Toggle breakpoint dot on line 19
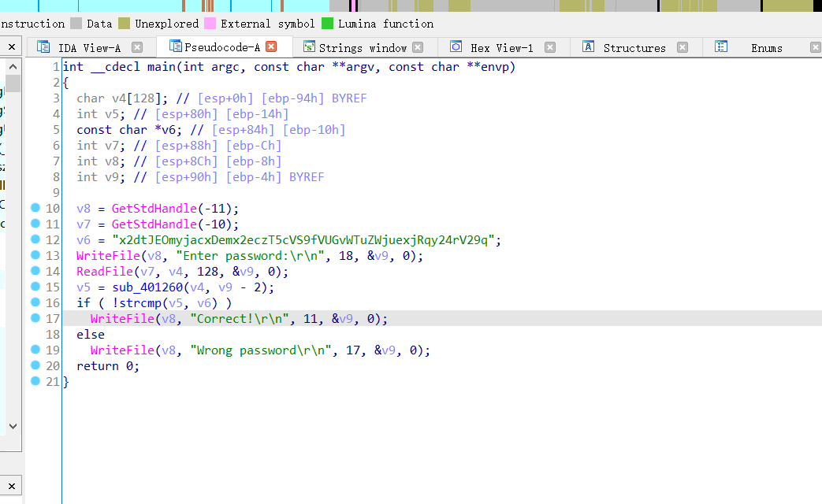The height and width of the screenshot is (504, 822). coord(35,350)
